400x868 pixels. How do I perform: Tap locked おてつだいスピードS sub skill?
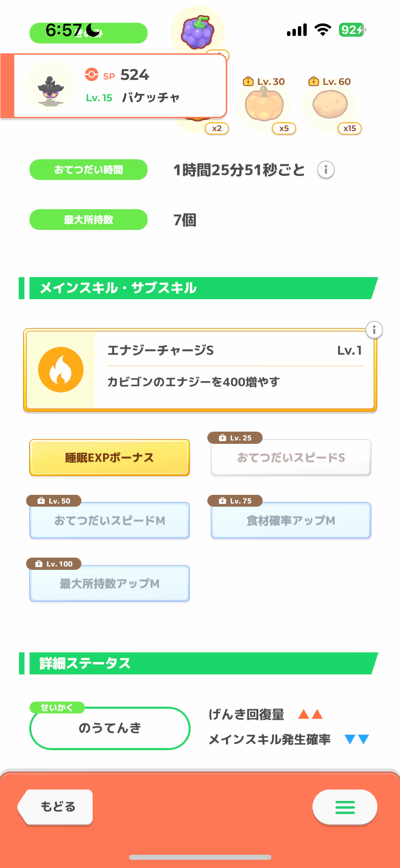[291, 458]
